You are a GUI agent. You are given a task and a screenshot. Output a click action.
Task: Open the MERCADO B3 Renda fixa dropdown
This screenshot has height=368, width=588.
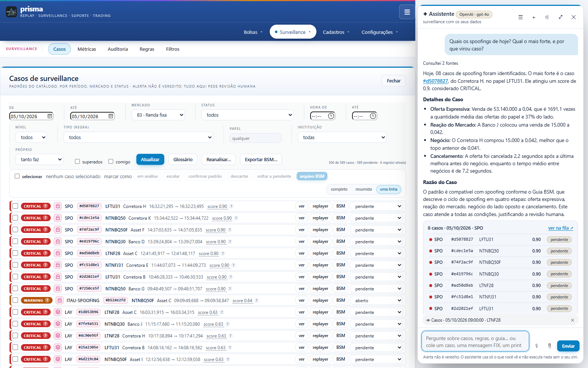pos(158,115)
